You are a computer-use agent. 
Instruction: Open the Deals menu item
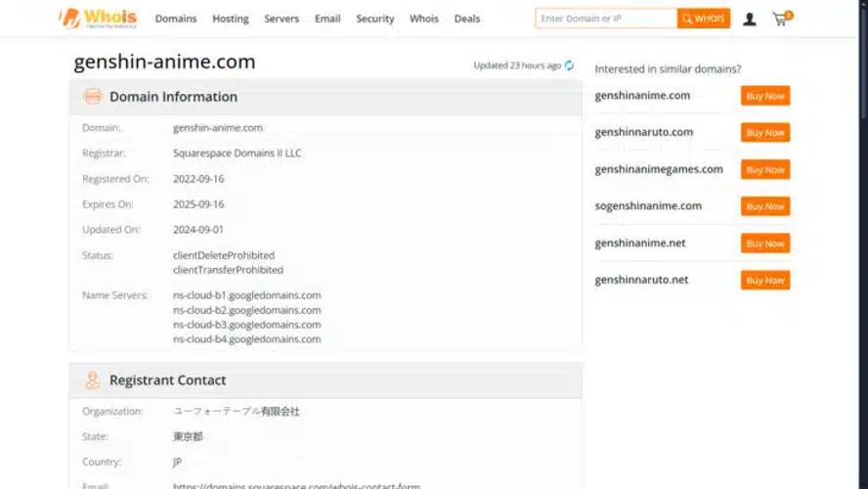[467, 19]
